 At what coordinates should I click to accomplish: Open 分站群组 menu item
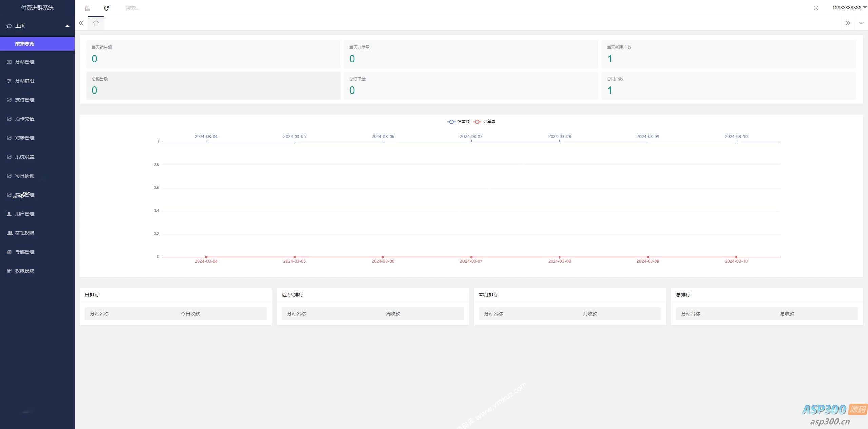pos(25,81)
